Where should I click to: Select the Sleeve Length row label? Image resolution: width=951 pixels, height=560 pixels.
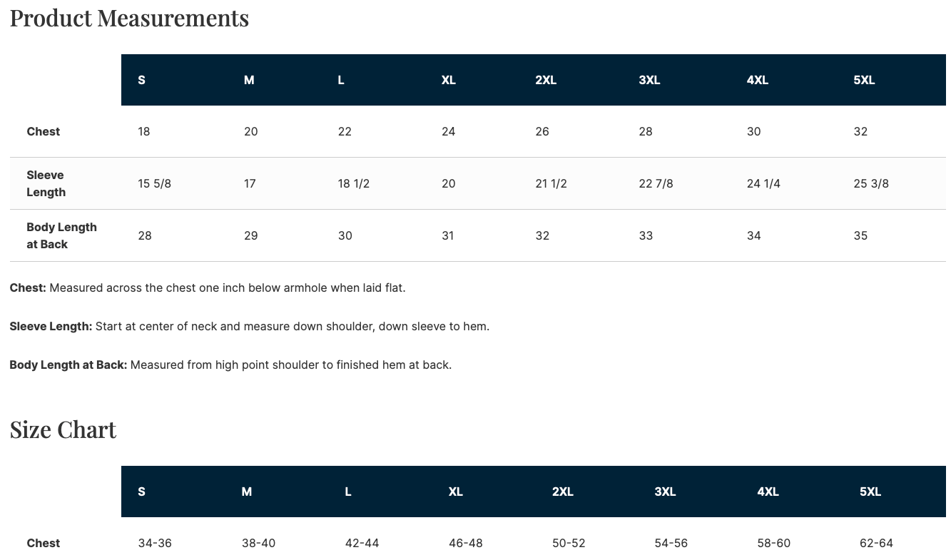pyautogui.click(x=46, y=183)
